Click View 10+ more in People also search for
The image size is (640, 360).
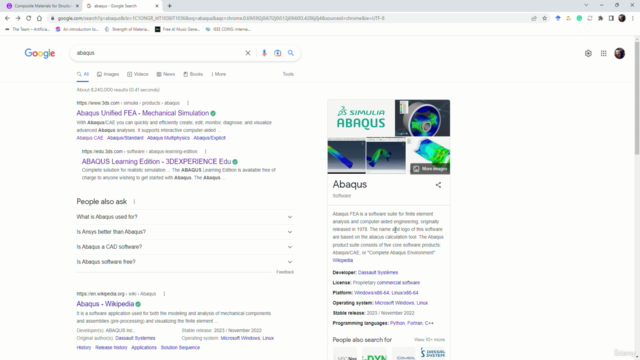(x=429, y=340)
